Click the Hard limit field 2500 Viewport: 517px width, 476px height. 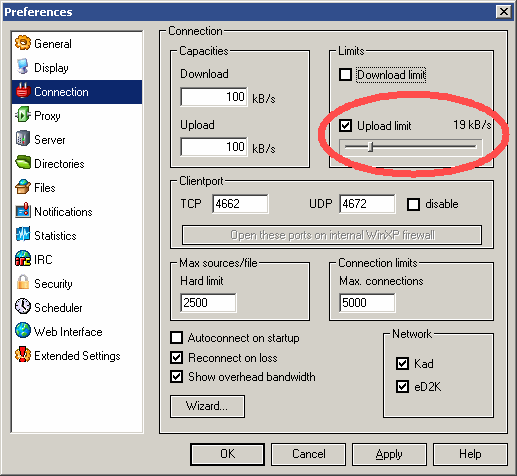pyautogui.click(x=208, y=303)
